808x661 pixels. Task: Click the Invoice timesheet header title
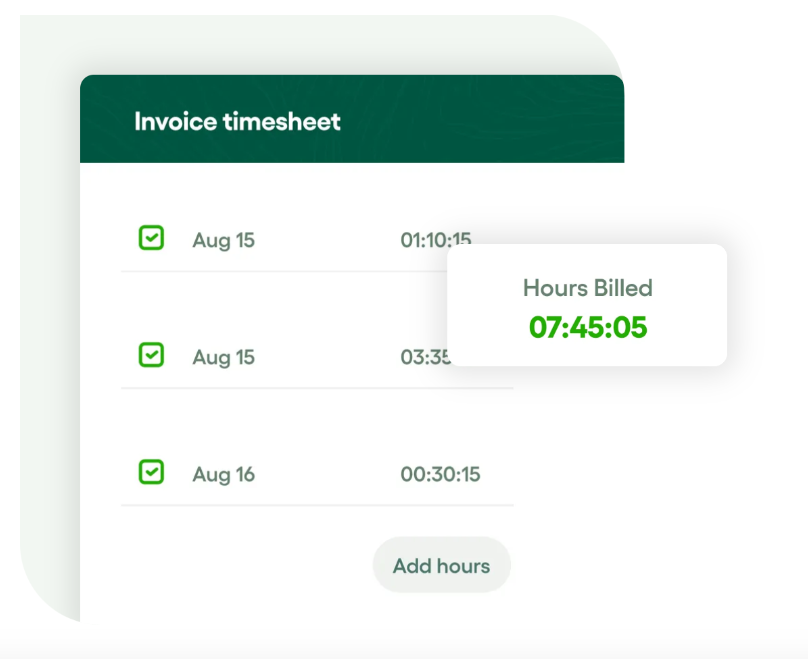coord(238,122)
